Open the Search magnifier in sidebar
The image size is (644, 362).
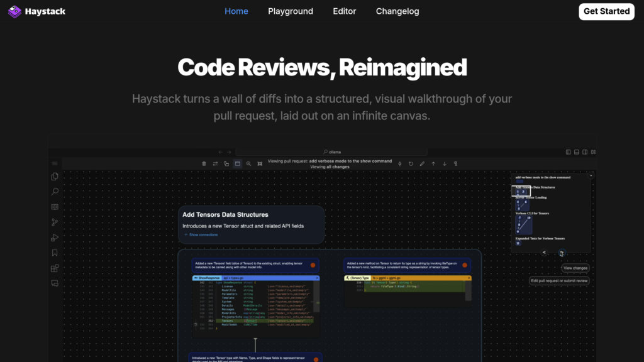point(55,192)
